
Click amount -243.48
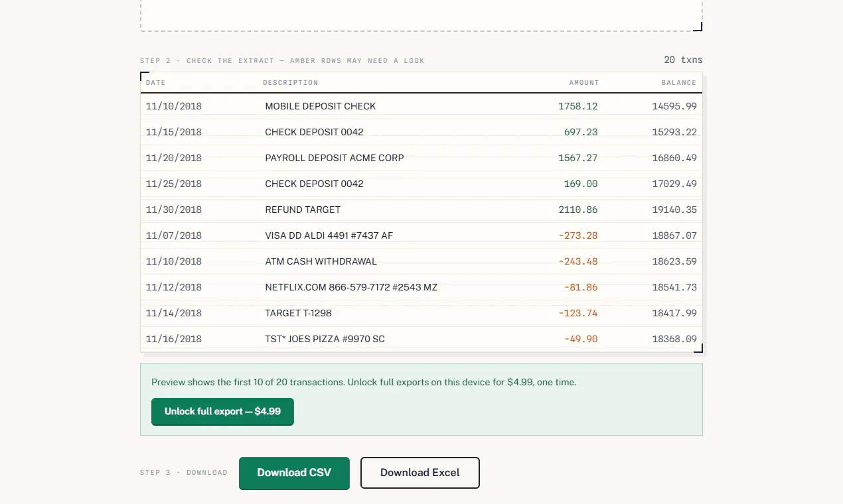[578, 261]
